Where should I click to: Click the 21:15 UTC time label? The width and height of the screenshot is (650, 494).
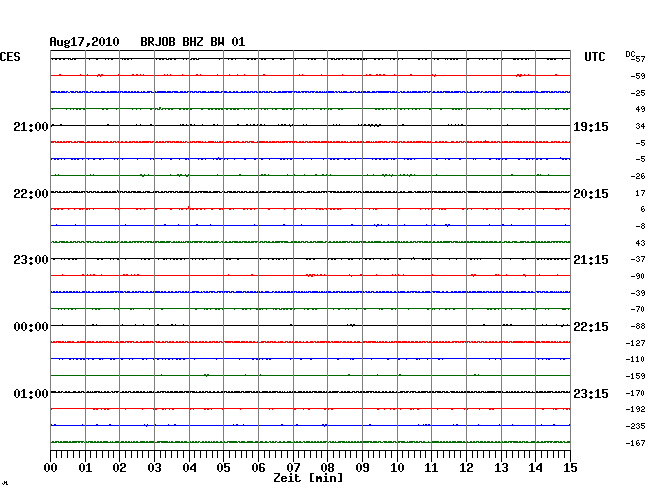coord(591,260)
